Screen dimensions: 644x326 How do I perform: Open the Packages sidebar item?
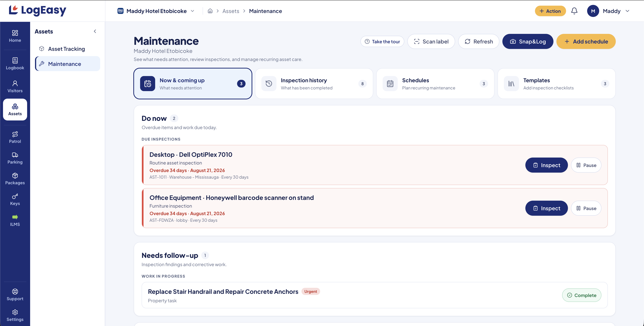(x=15, y=179)
